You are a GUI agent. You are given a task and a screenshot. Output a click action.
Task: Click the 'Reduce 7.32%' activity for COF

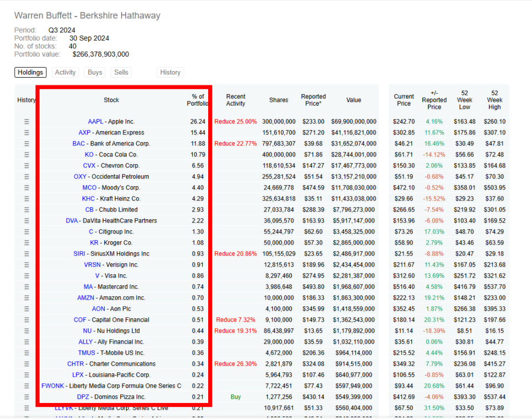tap(236, 320)
